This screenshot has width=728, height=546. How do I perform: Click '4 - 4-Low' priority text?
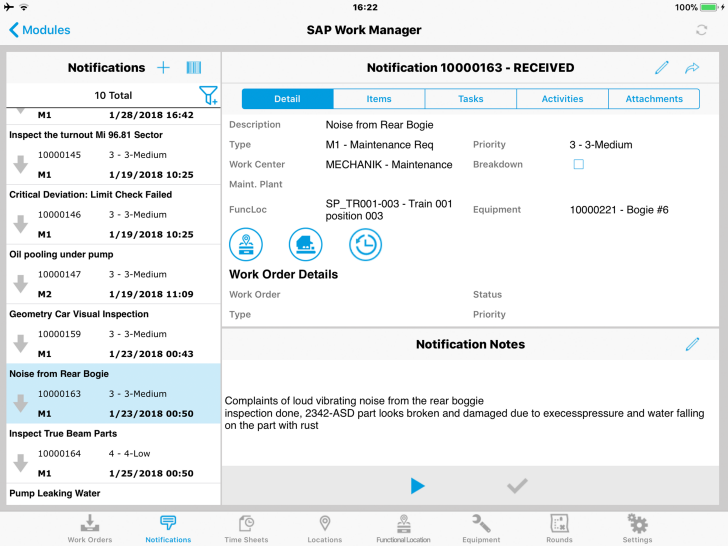point(130,454)
